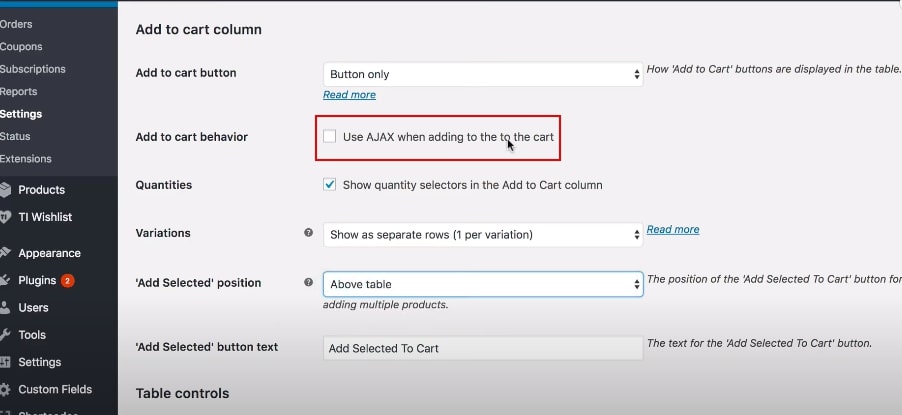Click the Users person icon
The image size is (902, 415).
click(6, 308)
